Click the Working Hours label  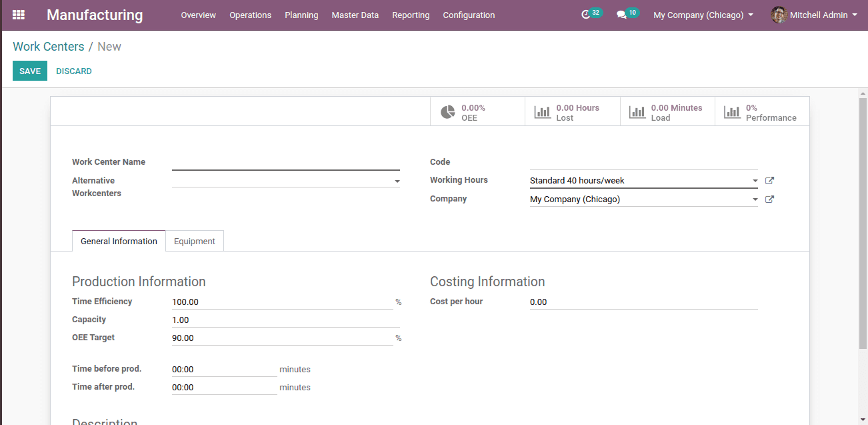(459, 180)
